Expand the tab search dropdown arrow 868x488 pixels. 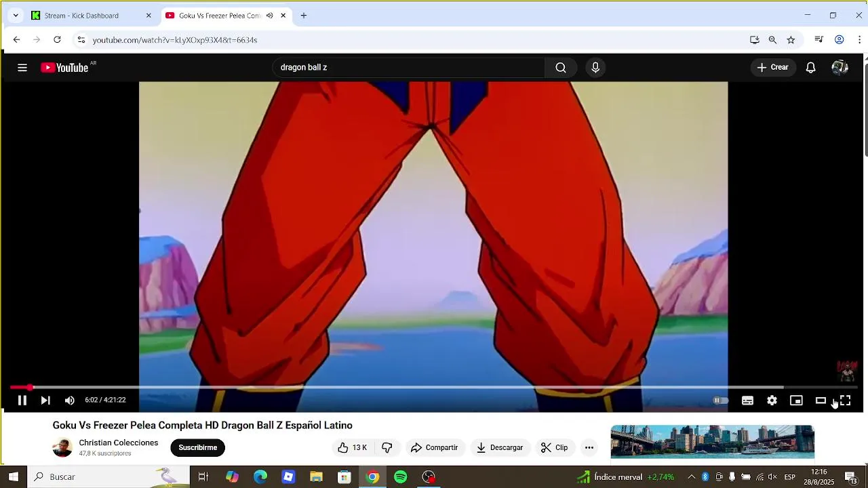tap(16, 16)
